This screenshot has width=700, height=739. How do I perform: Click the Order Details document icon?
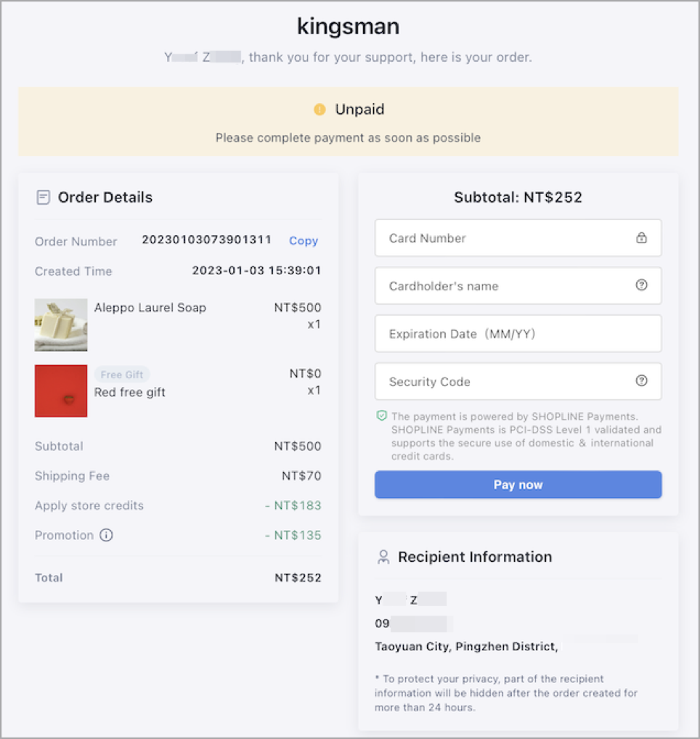43,197
